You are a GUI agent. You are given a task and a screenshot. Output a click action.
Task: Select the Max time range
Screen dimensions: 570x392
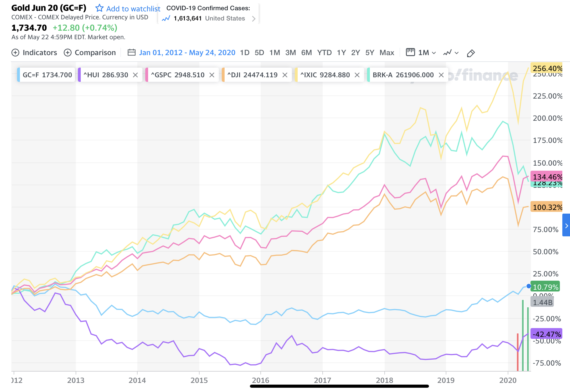[387, 53]
